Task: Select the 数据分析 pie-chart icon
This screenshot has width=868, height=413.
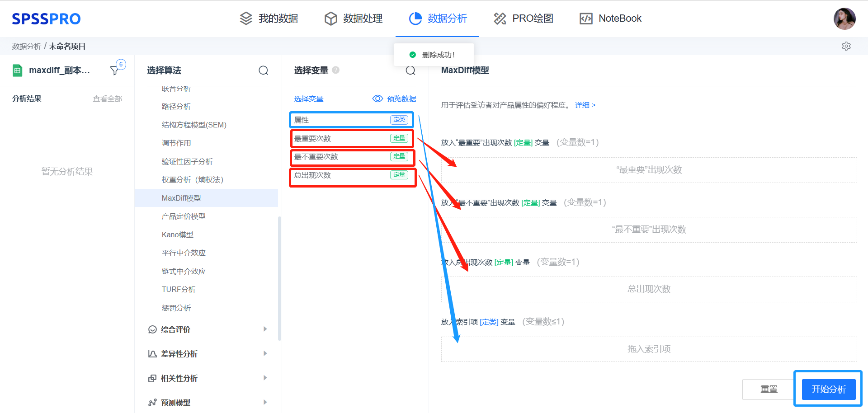Action: pos(415,18)
